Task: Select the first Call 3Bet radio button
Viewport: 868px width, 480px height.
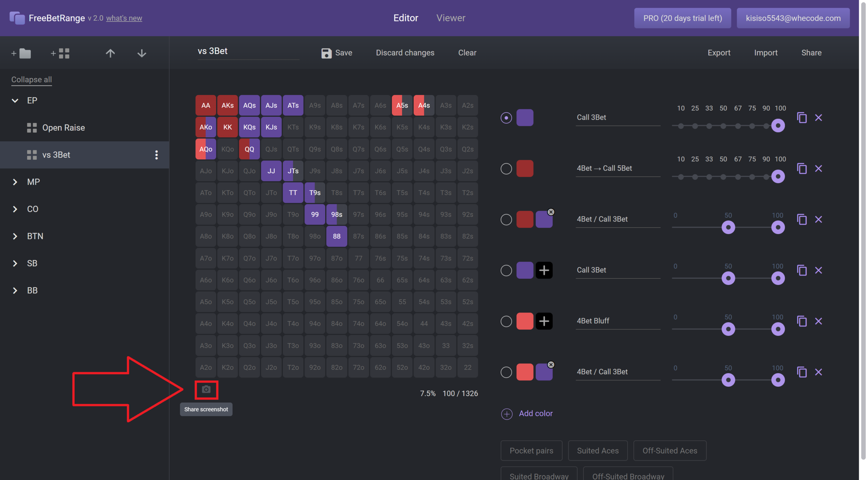Action: (x=506, y=118)
